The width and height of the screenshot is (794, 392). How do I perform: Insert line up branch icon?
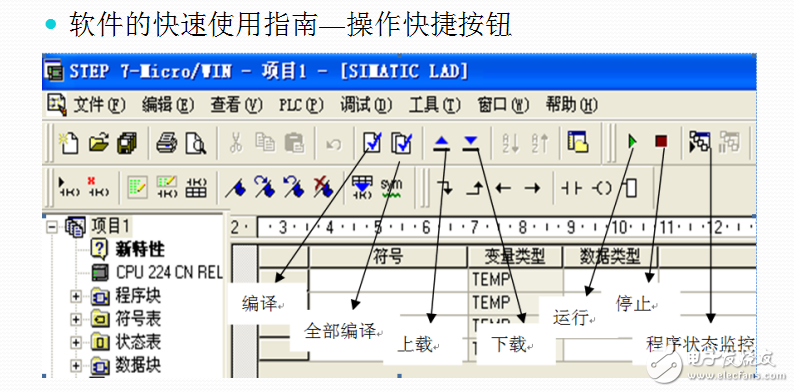(474, 188)
